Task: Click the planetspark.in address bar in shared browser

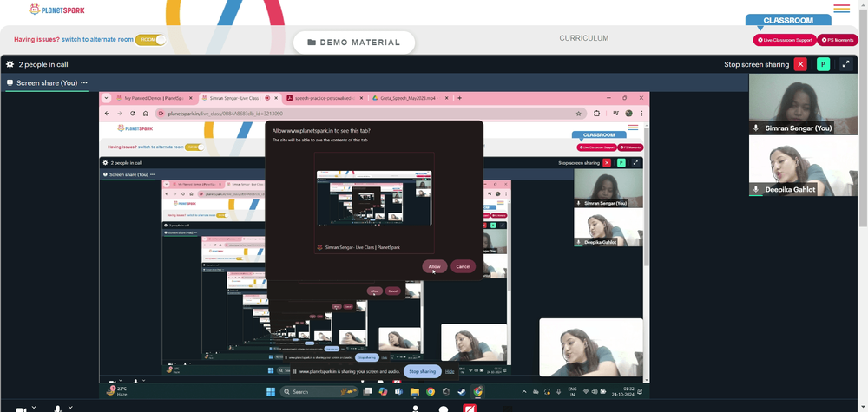Action: (x=370, y=114)
